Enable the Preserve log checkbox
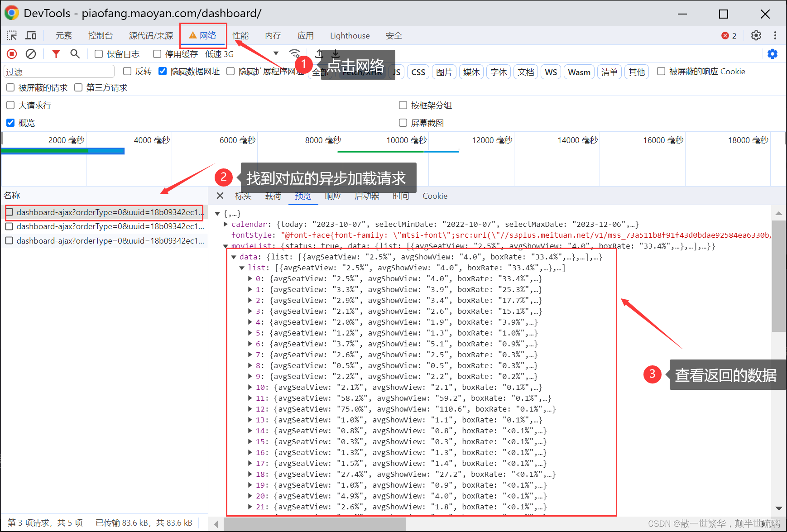This screenshot has width=787, height=532. pyautogui.click(x=98, y=54)
